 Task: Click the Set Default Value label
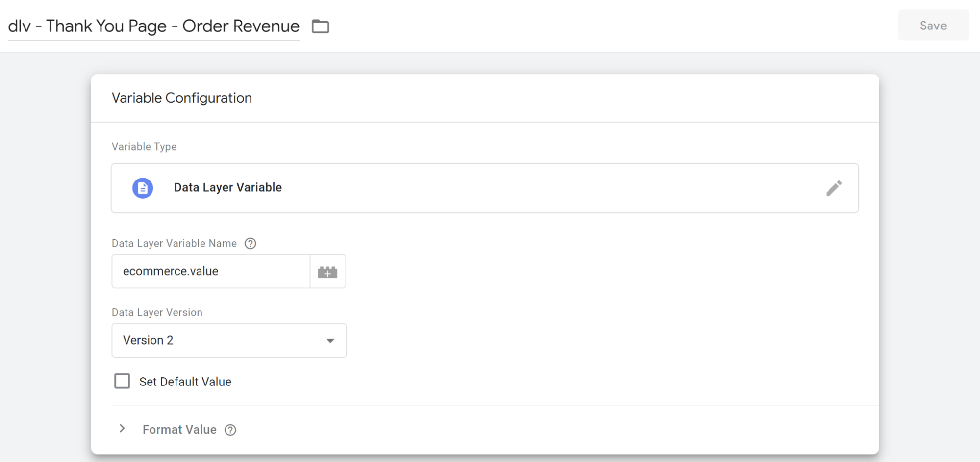click(x=185, y=382)
